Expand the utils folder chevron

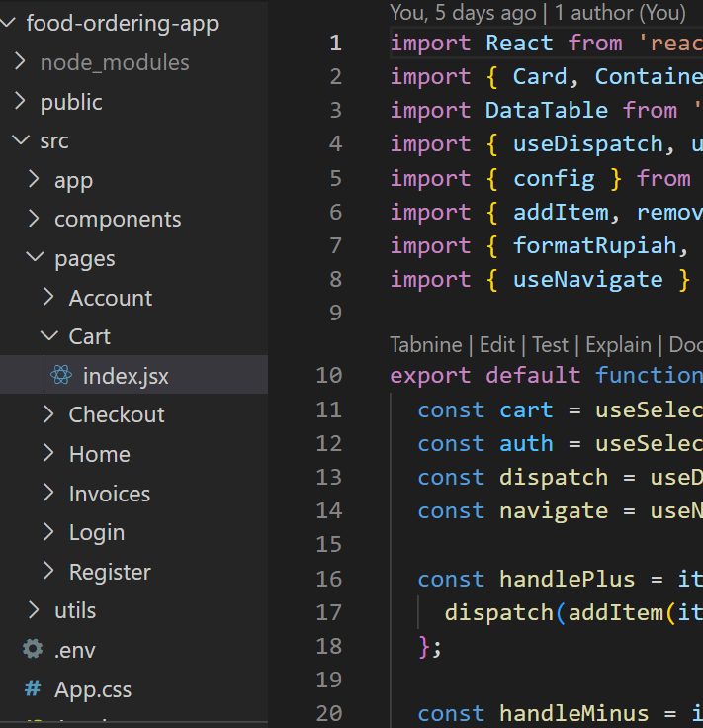point(34,610)
